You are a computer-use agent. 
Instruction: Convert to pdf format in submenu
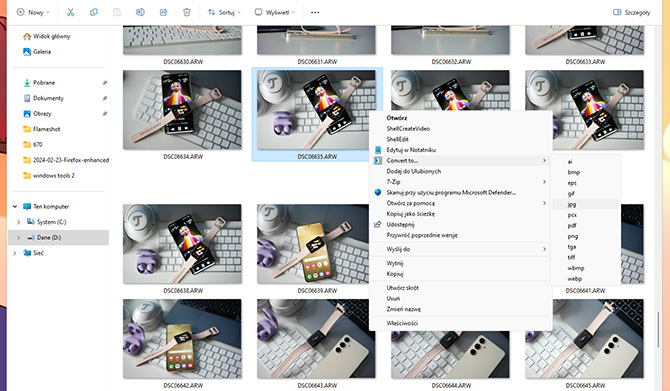pyautogui.click(x=585, y=226)
